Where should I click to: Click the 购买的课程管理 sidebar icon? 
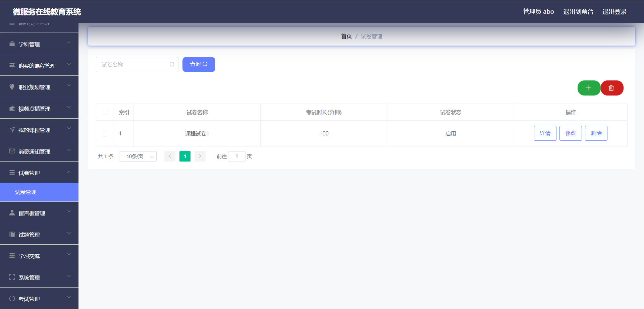pos(12,65)
